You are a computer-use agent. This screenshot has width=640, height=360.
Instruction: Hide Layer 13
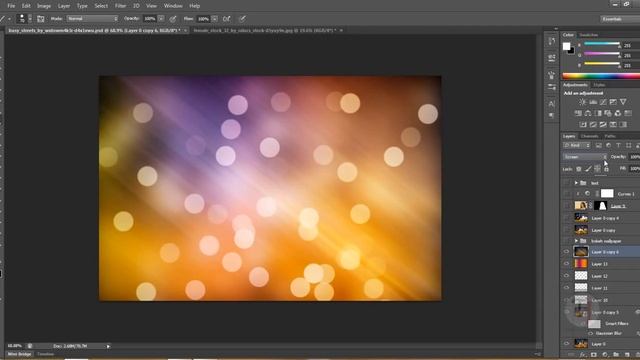[567, 264]
